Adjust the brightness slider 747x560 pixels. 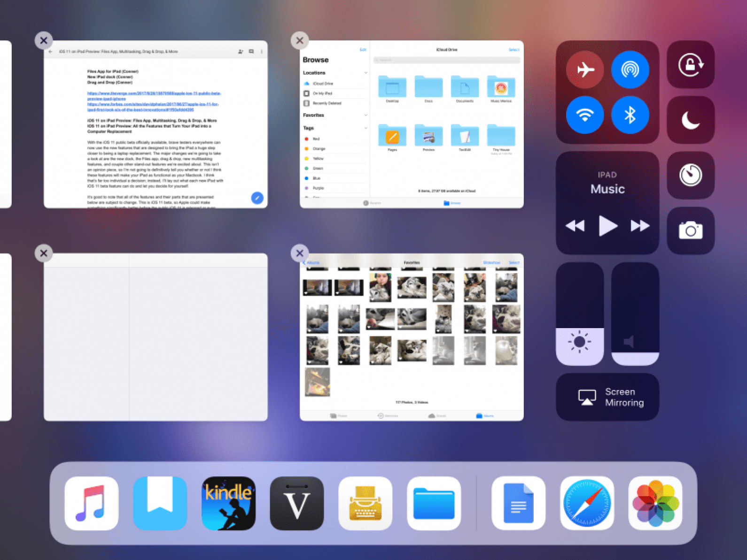pyautogui.click(x=580, y=314)
